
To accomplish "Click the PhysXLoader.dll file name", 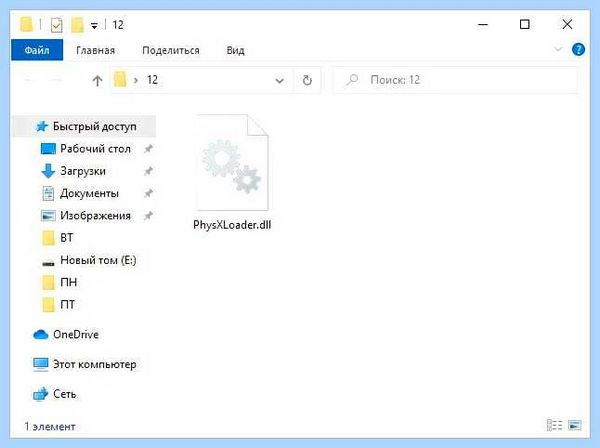I will click(232, 225).
